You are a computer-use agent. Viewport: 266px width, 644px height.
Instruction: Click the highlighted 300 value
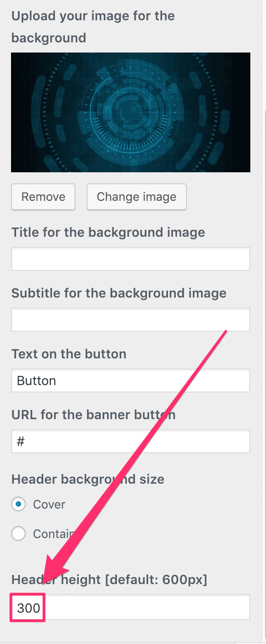pos(27,607)
